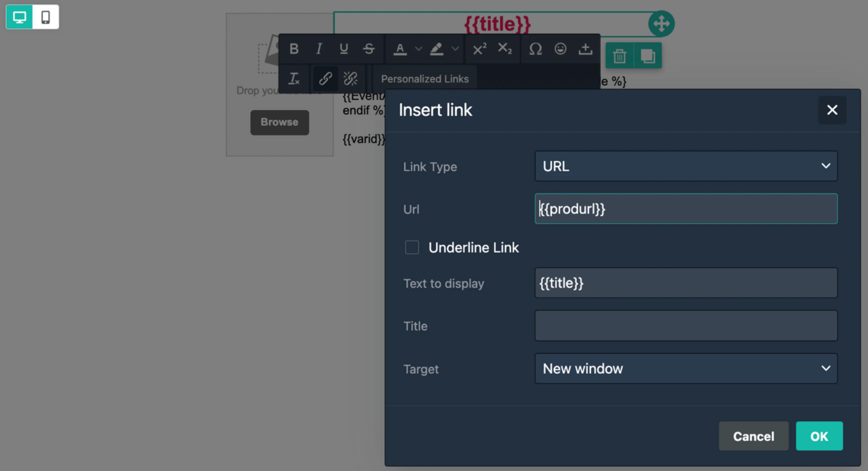This screenshot has width=868, height=471.
Task: Open the Personalized Links menu
Action: pos(425,79)
